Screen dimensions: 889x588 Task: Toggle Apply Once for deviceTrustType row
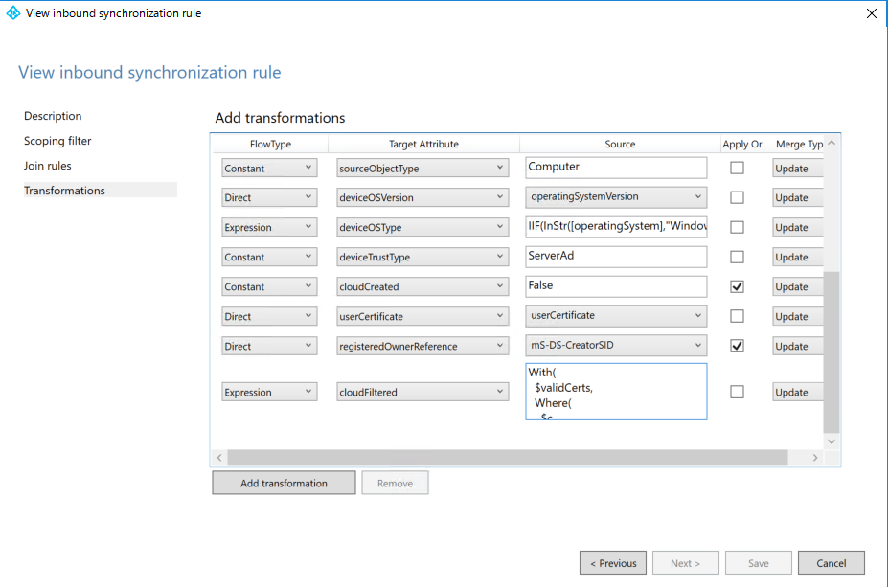[x=737, y=257]
